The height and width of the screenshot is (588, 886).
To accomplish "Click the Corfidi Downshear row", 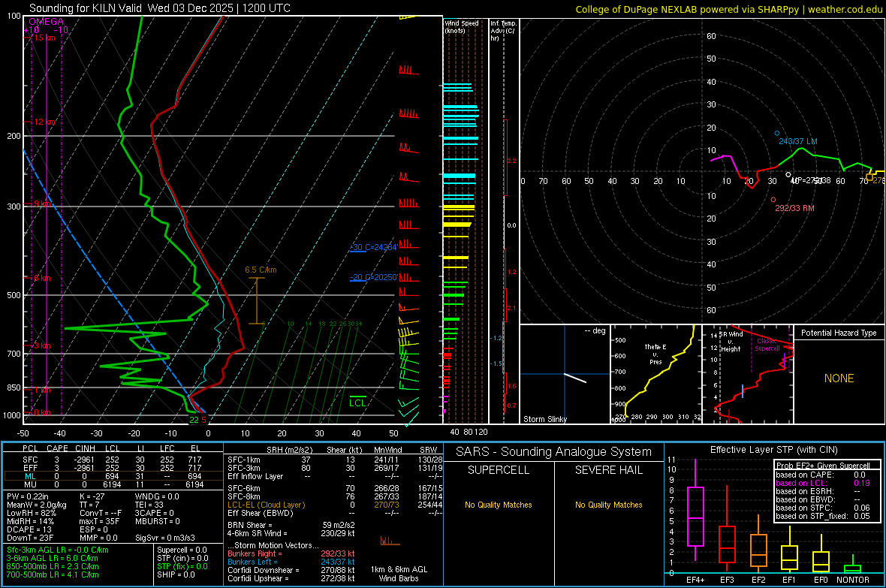I will [291, 570].
